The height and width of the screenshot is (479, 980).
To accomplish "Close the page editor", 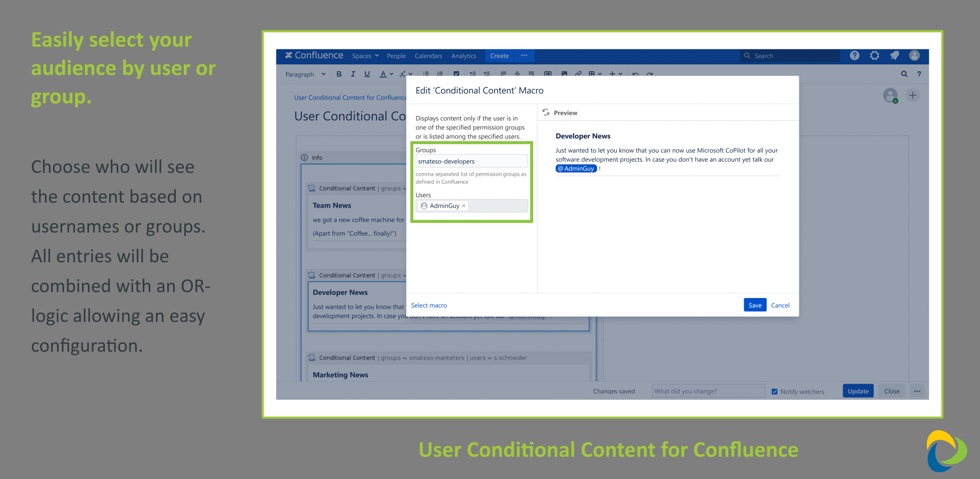I will point(892,391).
